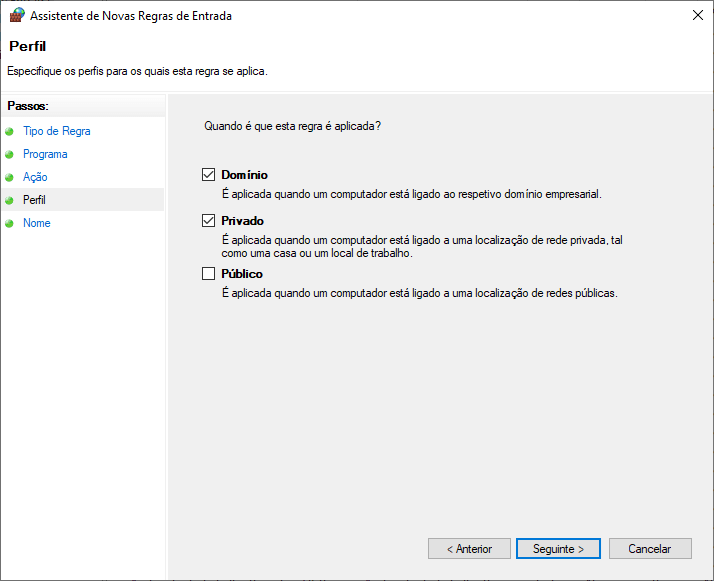The image size is (714, 581).
Task: Select the green dot beside Ação
Action: pyautogui.click(x=10, y=177)
